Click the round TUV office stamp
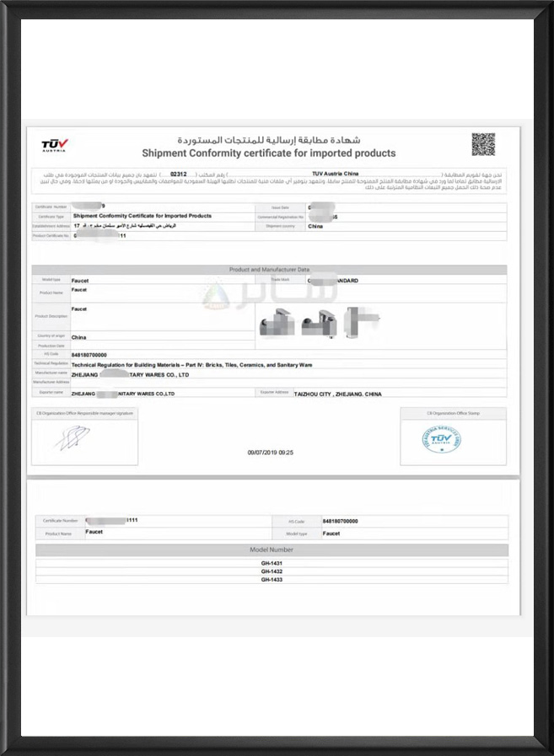554x756 pixels. click(442, 439)
